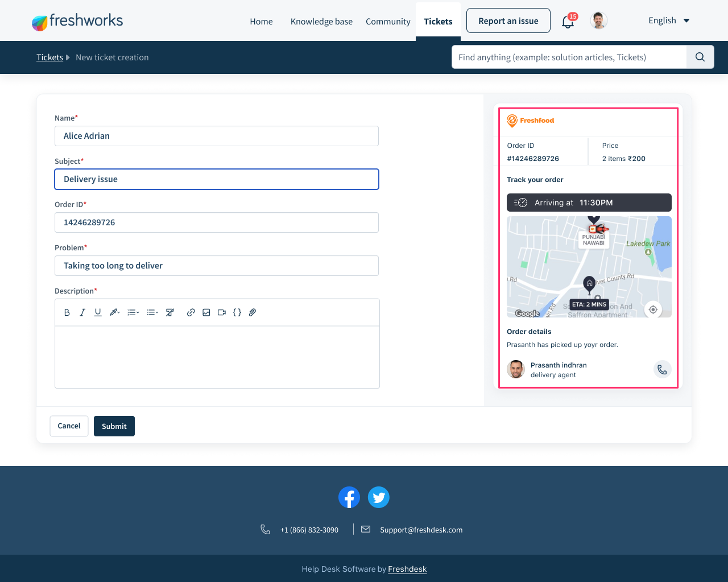Image resolution: width=728 pixels, height=582 pixels.
Task: Click inside the Description text area
Action: click(x=217, y=357)
